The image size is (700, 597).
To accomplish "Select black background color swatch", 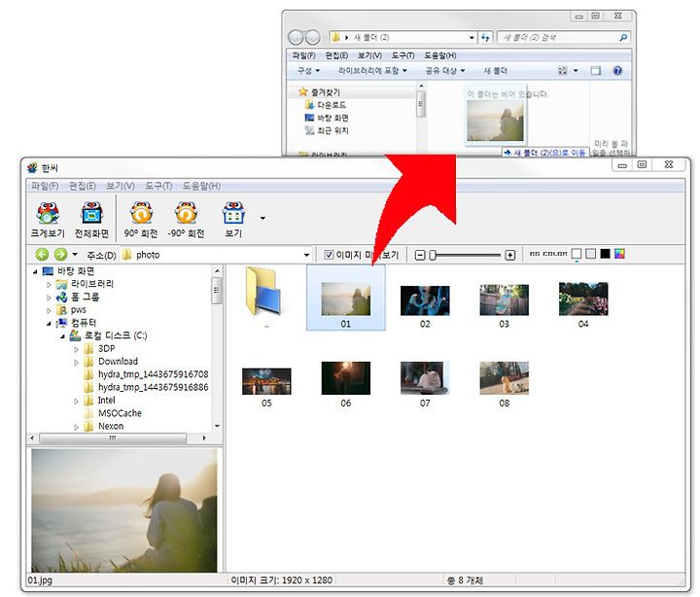I will pyautogui.click(x=605, y=254).
